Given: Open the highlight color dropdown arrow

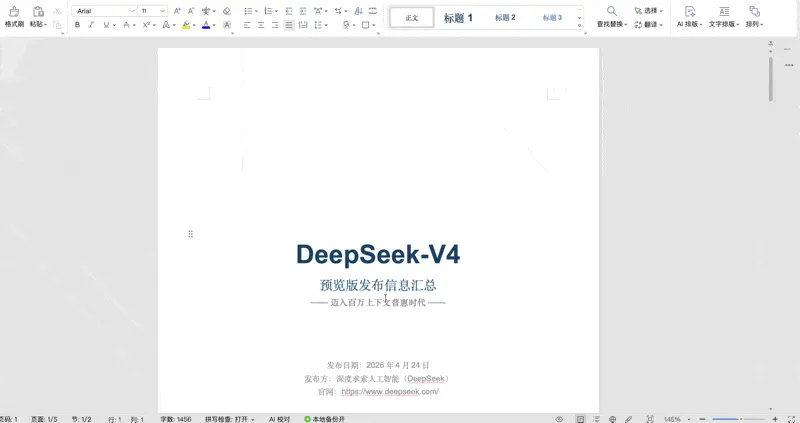Looking at the screenshot, I should pos(194,25).
